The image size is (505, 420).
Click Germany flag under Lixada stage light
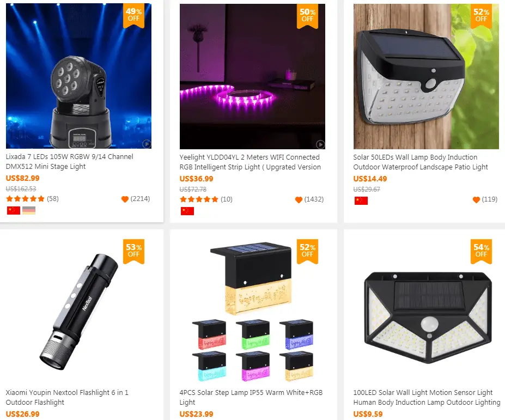tap(29, 211)
